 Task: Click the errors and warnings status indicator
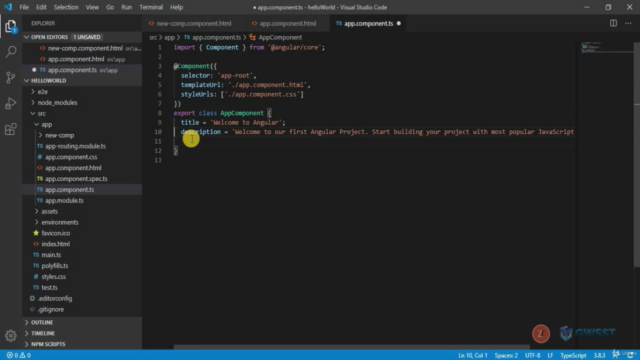click(19, 355)
